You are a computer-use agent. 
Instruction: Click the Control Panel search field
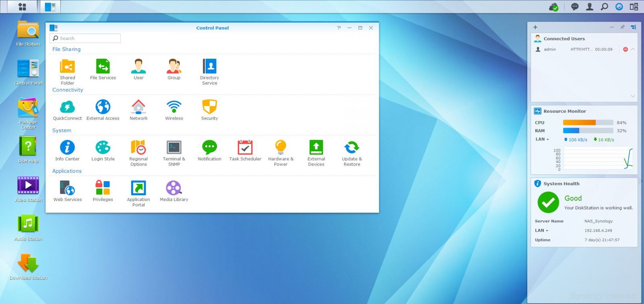(x=85, y=38)
